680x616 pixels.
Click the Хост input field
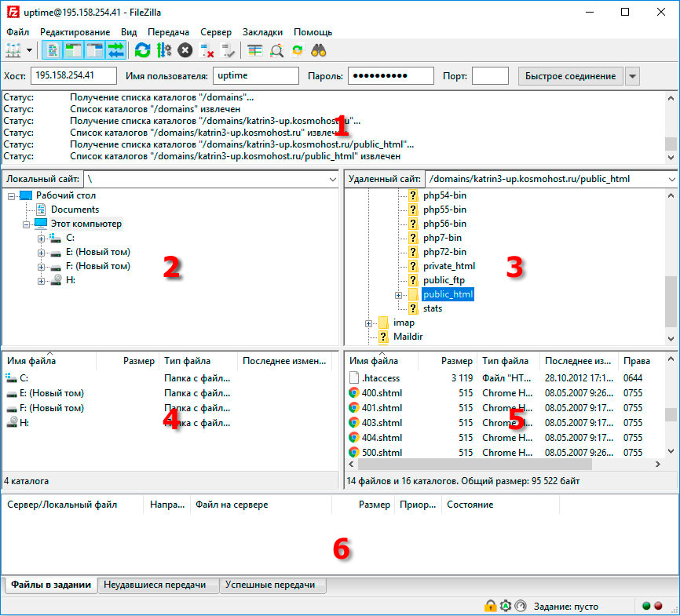point(74,75)
